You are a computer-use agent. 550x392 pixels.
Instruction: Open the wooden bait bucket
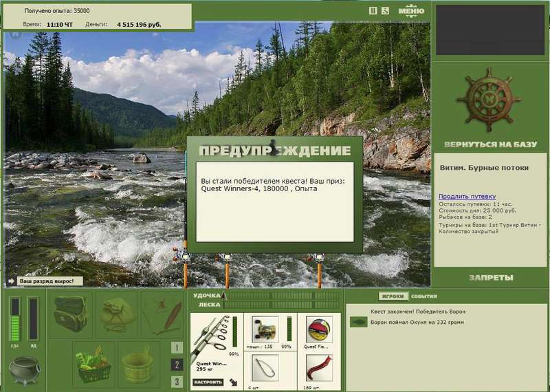click(138, 364)
